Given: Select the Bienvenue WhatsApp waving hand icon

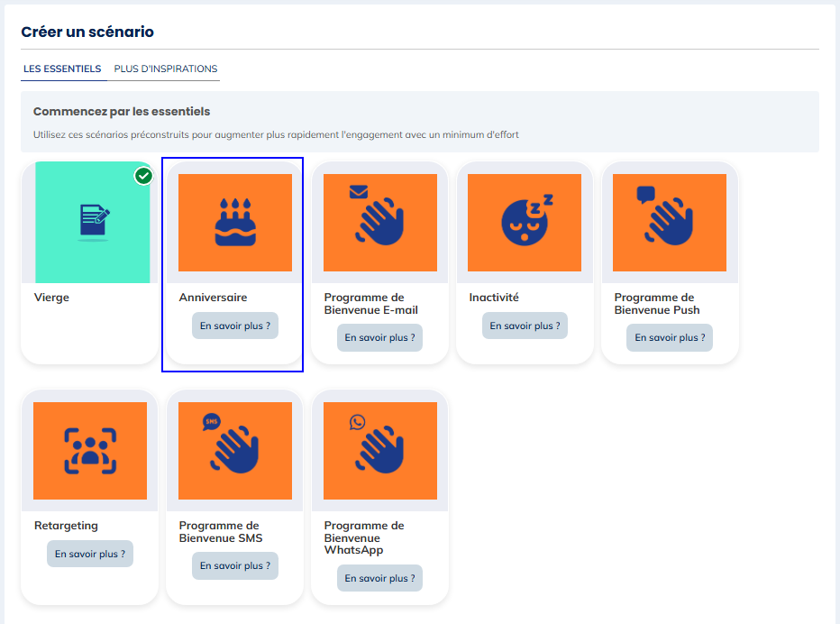Looking at the screenshot, I should (379, 446).
